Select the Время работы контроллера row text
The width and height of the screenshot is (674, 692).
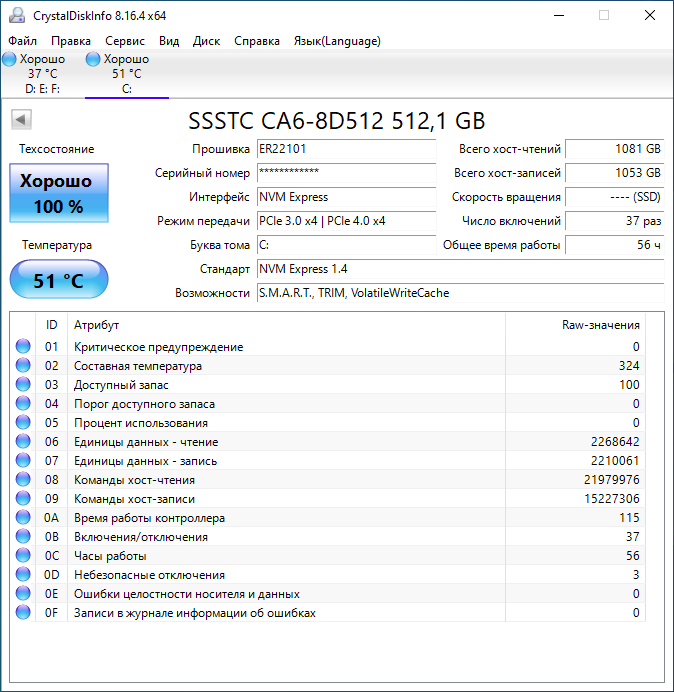pyautogui.click(x=149, y=518)
